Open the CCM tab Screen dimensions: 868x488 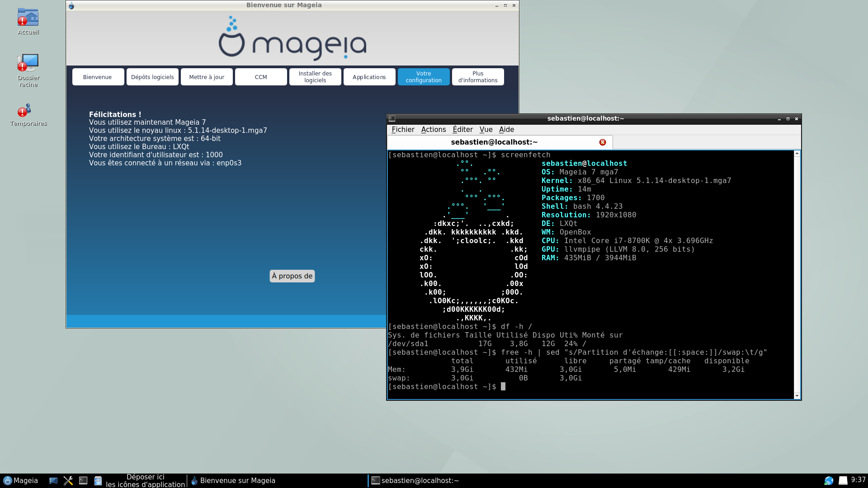pyautogui.click(x=261, y=77)
